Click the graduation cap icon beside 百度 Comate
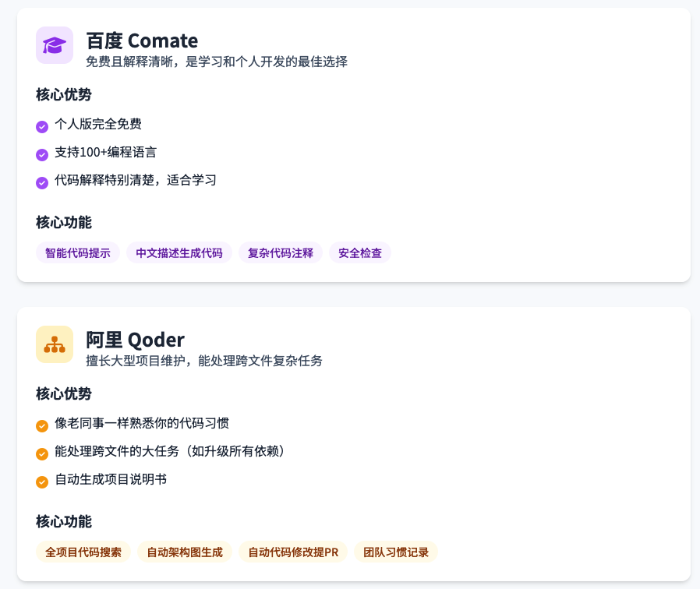The width and height of the screenshot is (700, 589). (55, 45)
